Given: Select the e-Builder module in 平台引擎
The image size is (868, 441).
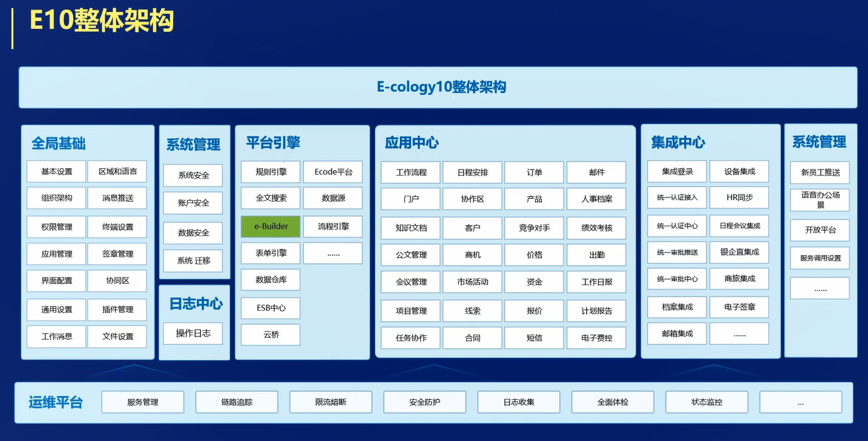Looking at the screenshot, I should coord(270,226).
